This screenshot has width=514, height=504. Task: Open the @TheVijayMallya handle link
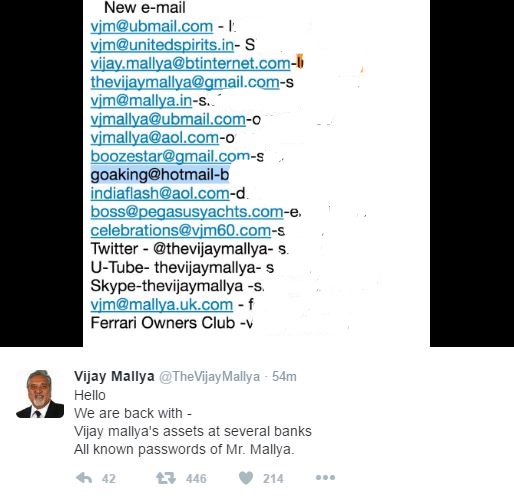[209, 377]
